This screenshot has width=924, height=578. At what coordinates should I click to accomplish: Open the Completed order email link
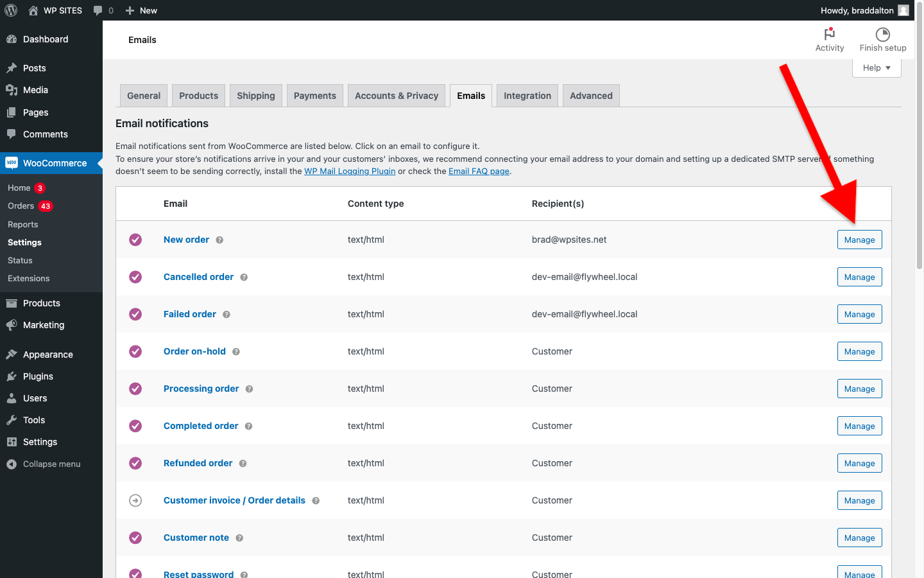point(201,426)
